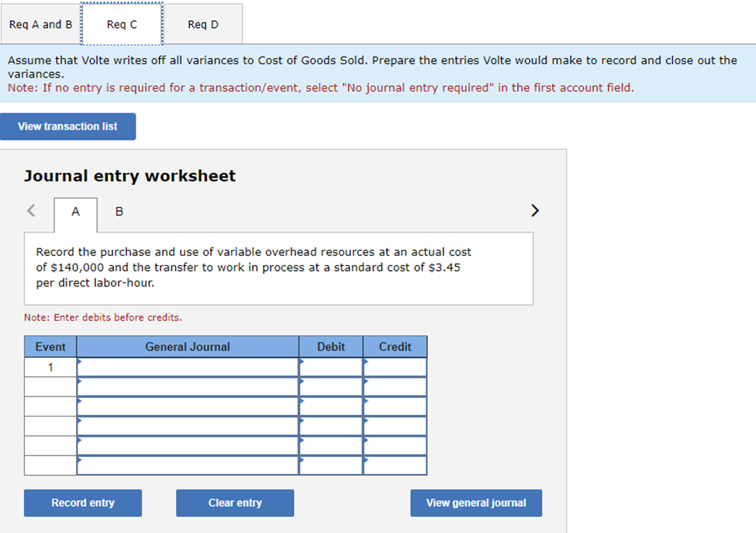
Task: Click the Clear entry button
Action: 235,503
